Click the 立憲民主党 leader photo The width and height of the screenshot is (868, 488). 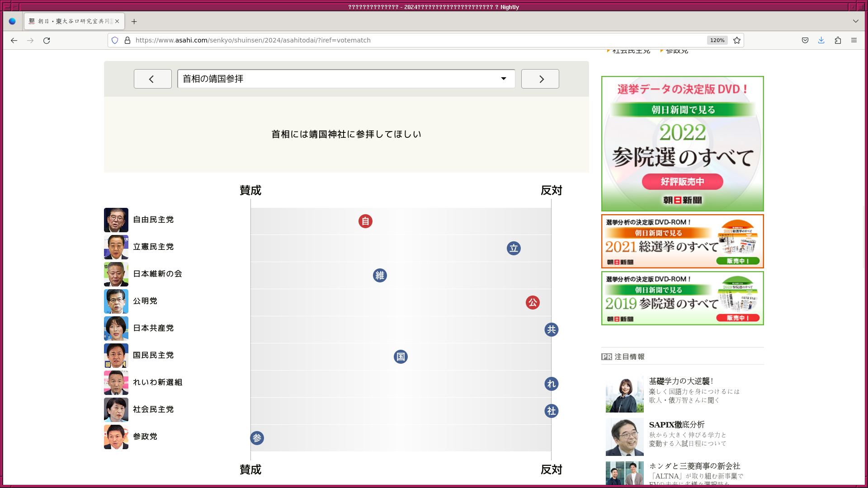[116, 247]
